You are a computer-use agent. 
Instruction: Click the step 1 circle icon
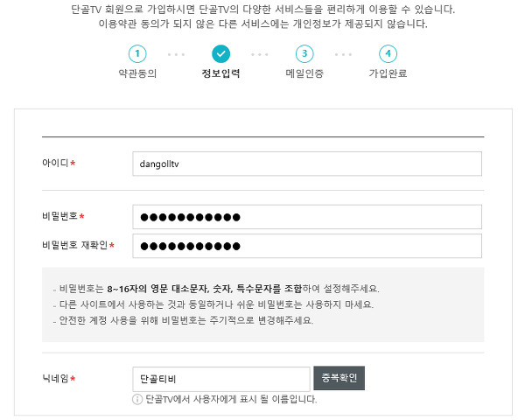click(x=137, y=53)
